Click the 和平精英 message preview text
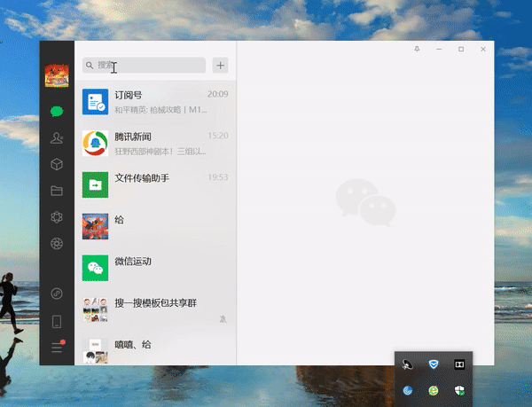 click(x=160, y=110)
